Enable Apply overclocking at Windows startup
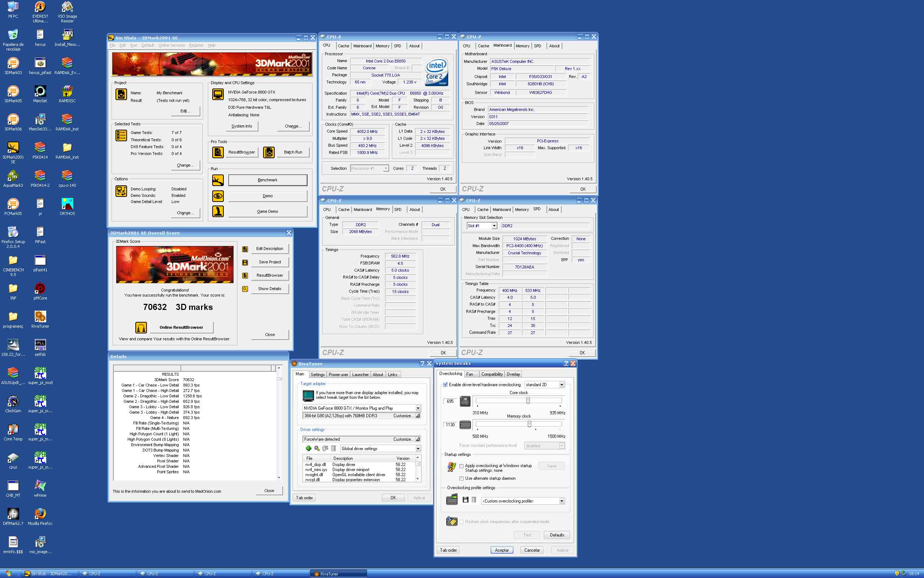This screenshot has width=924, height=578. 462,466
